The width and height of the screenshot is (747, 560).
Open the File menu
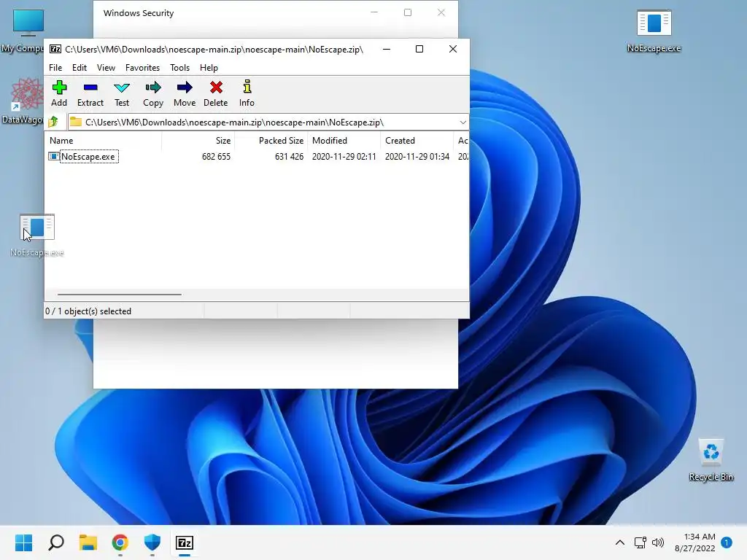(55, 68)
